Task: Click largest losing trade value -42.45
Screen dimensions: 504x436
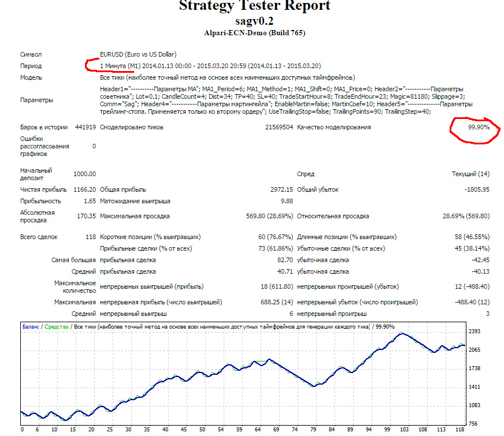Action: click(480, 260)
